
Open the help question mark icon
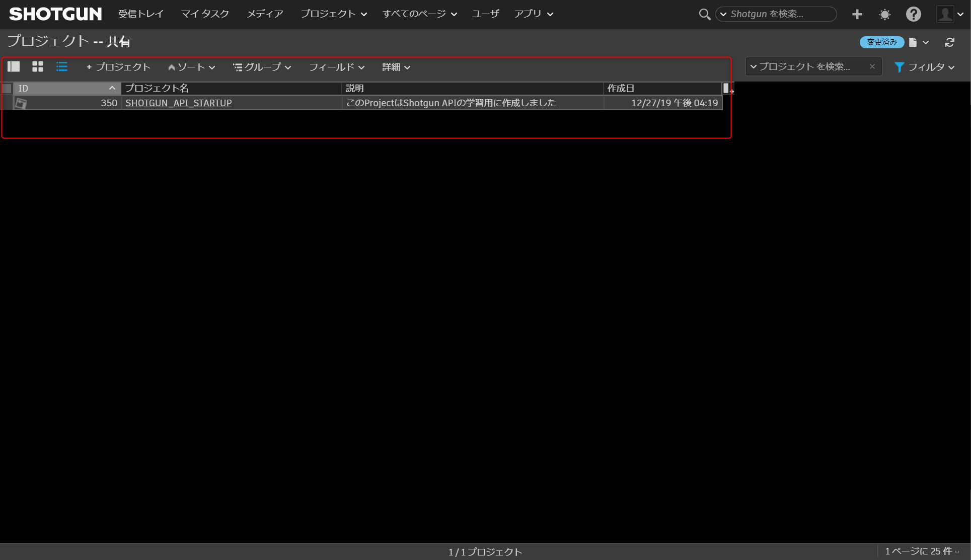click(x=913, y=14)
